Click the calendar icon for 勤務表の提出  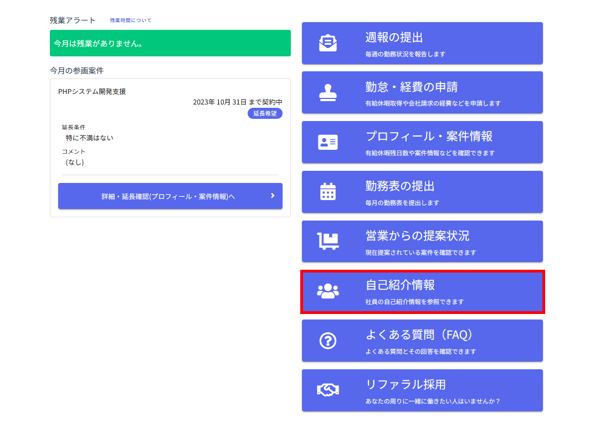(328, 192)
